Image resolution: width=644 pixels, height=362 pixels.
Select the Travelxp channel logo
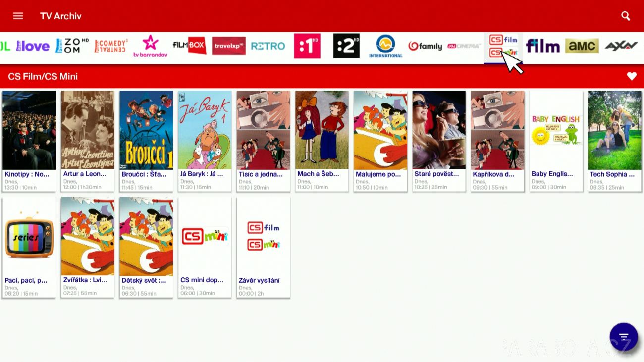coord(228,46)
